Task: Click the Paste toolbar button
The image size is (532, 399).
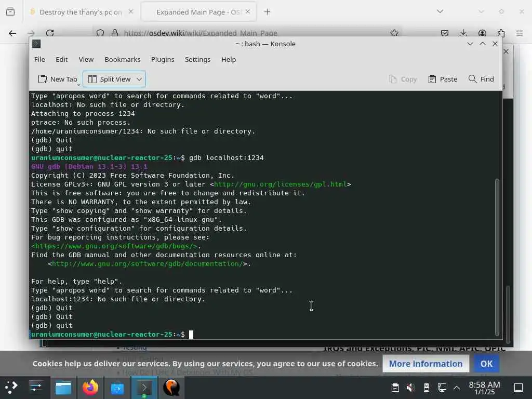Action: 443,79
